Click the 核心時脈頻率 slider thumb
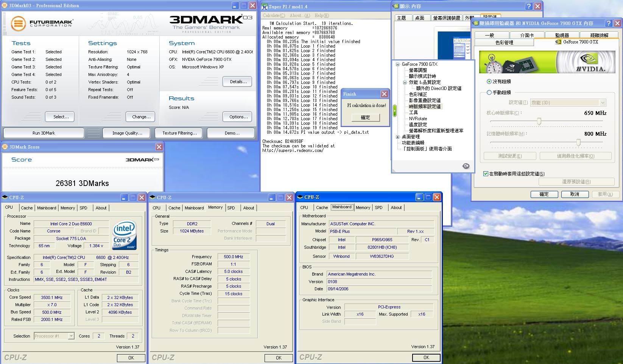The height and width of the screenshot is (364, 623). click(x=539, y=121)
